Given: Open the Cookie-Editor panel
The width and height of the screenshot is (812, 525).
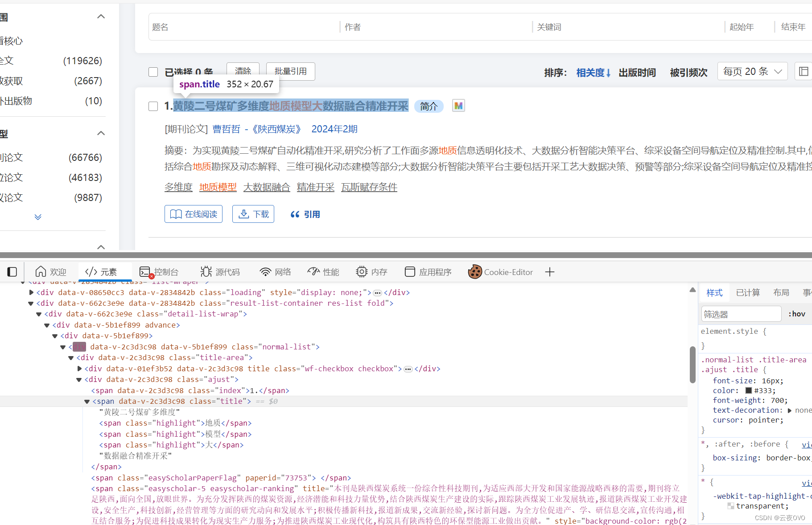Looking at the screenshot, I should [501, 272].
